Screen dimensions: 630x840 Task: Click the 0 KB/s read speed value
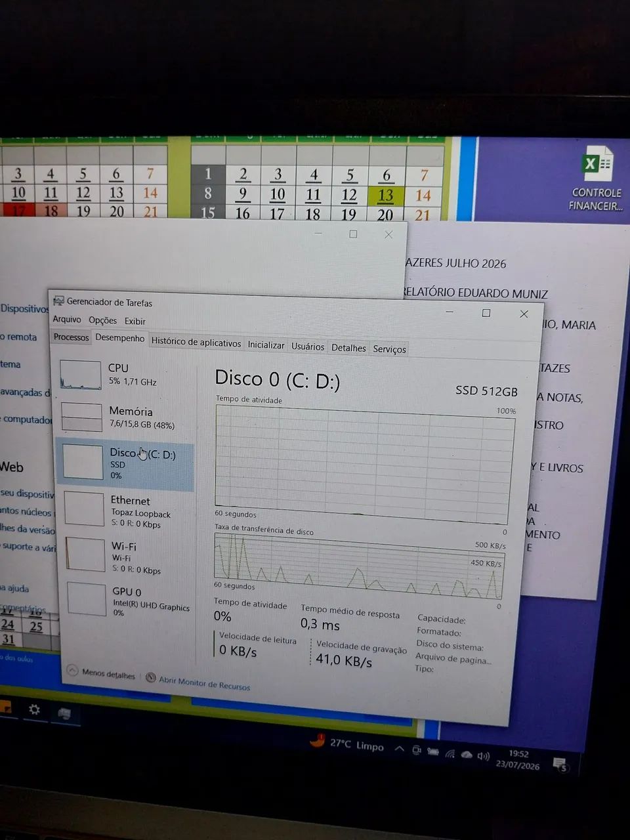coord(238,651)
